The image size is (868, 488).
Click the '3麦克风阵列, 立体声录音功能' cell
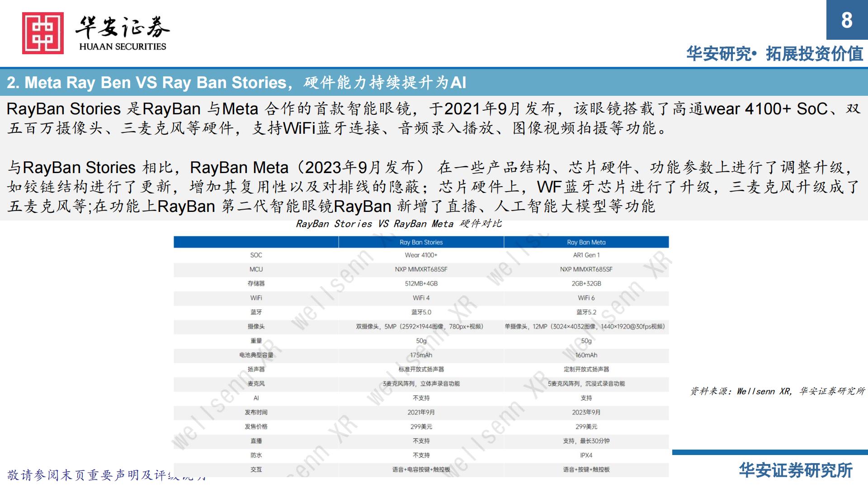[421, 384]
